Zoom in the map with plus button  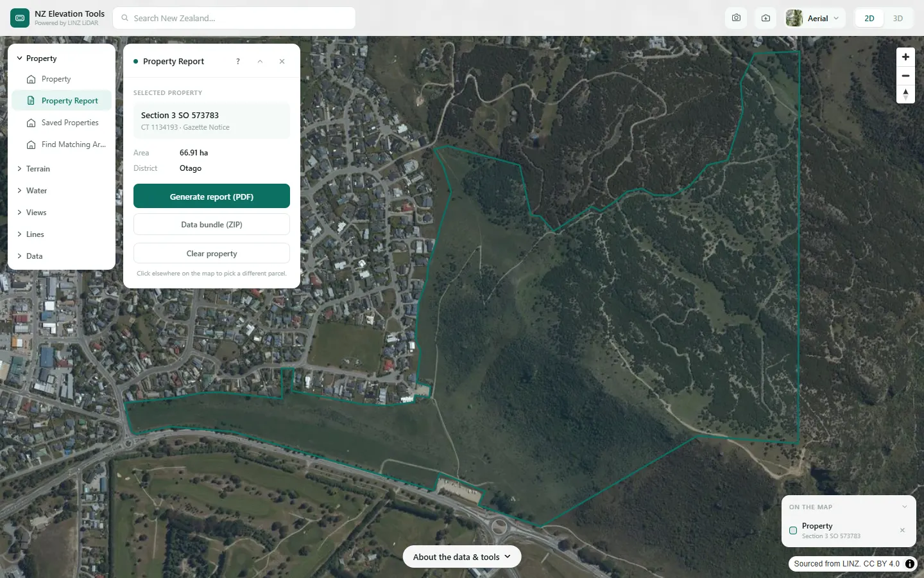(x=905, y=57)
